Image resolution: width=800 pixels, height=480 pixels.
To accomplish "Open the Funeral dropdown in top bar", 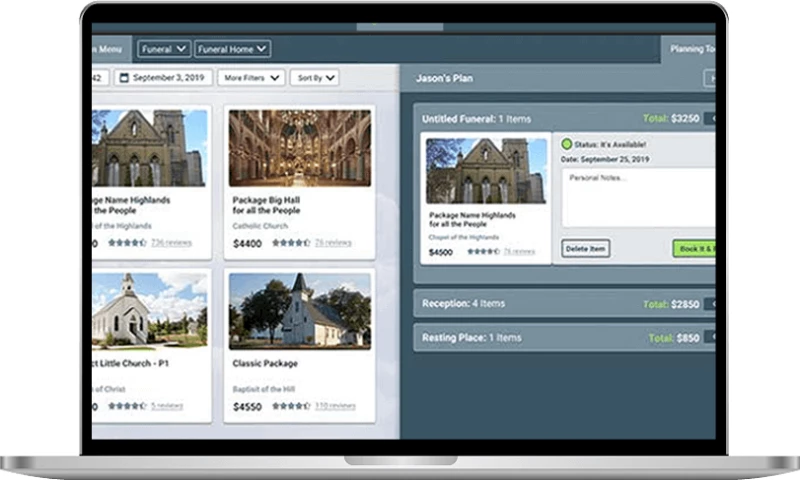I will (164, 48).
